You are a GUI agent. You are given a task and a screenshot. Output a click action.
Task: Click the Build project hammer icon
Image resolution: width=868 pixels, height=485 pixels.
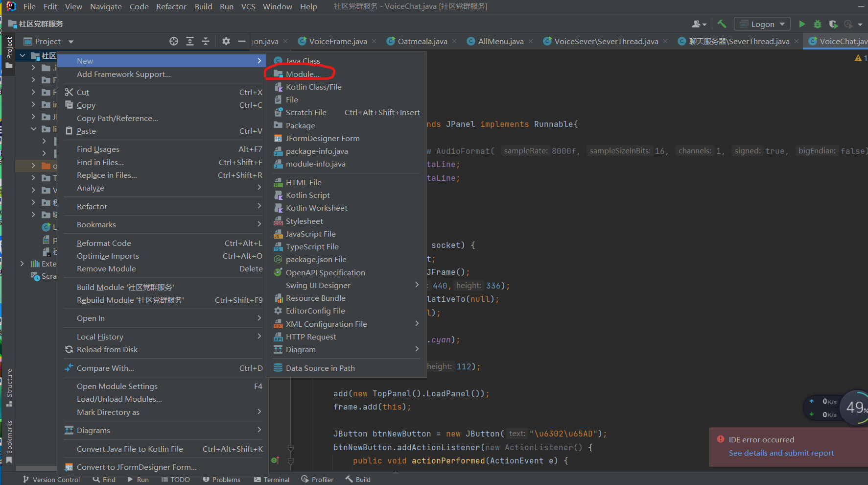[722, 24]
